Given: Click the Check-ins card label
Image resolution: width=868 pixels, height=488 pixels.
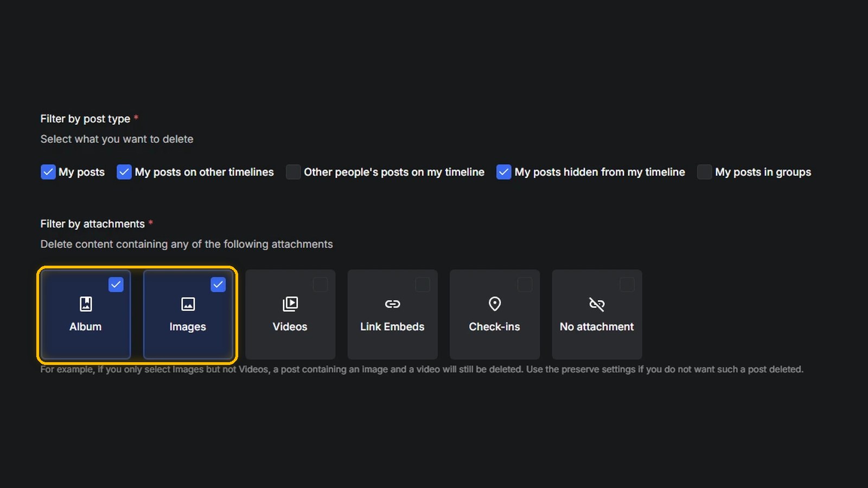Looking at the screenshot, I should [x=495, y=327].
